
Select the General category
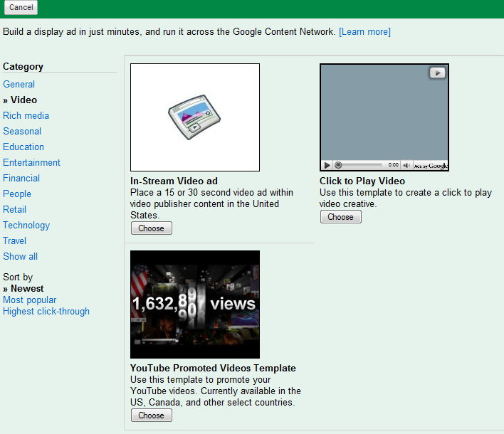click(x=19, y=84)
